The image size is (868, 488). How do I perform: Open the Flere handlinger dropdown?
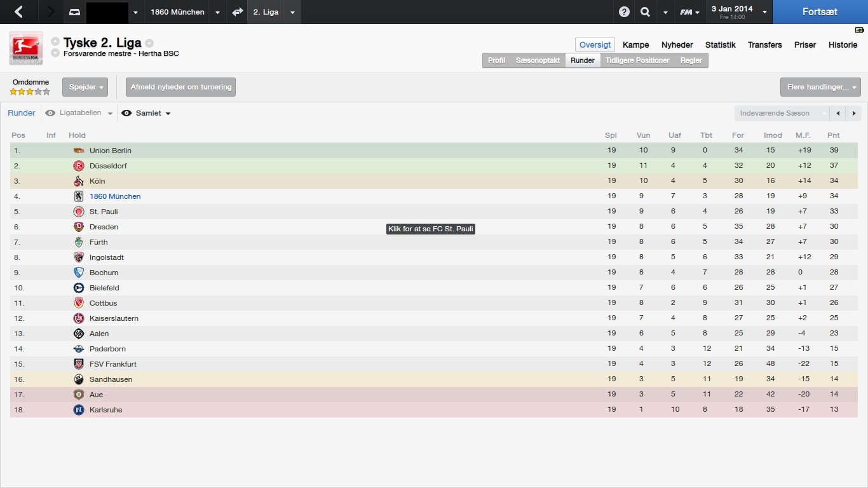coord(820,87)
